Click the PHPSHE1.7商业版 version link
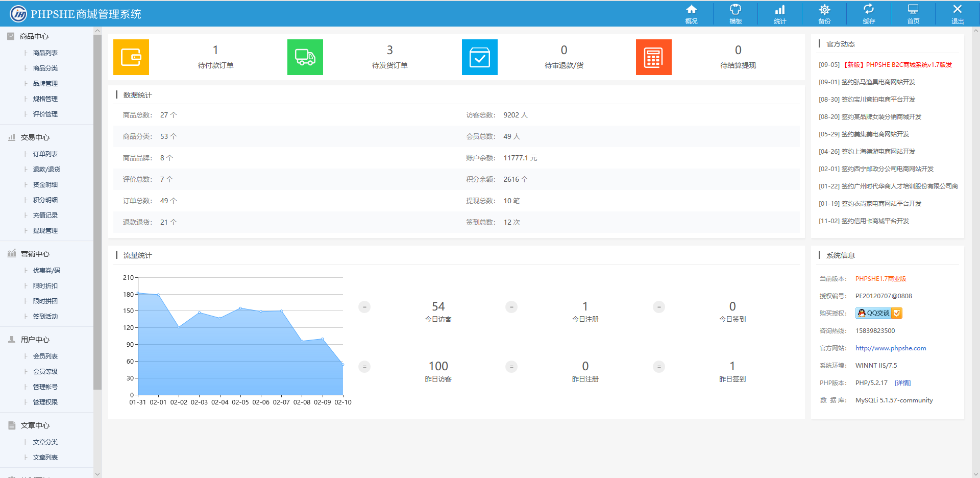This screenshot has height=478, width=980. click(881, 279)
